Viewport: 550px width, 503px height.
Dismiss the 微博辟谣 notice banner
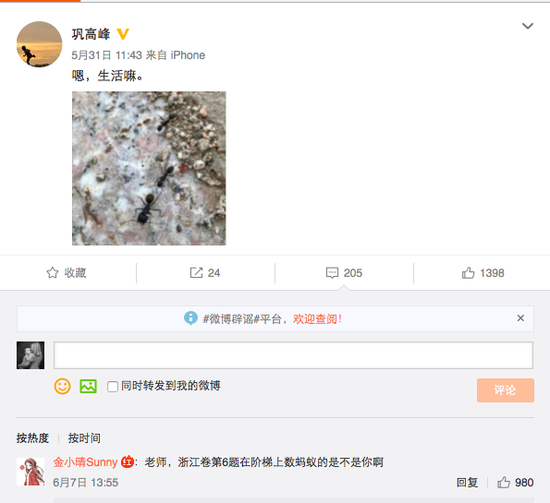click(x=521, y=318)
